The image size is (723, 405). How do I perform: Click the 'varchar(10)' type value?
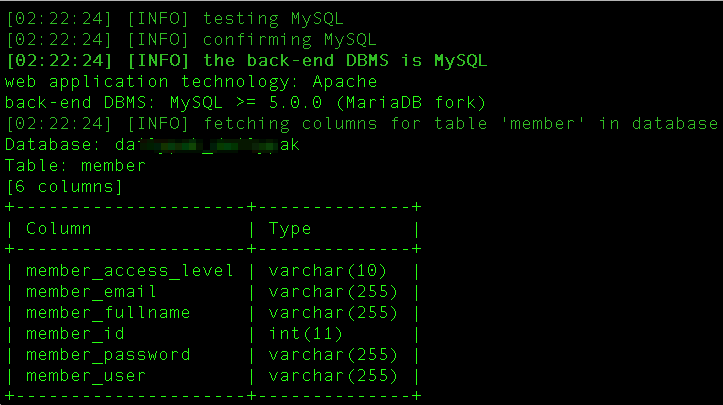tap(327, 271)
